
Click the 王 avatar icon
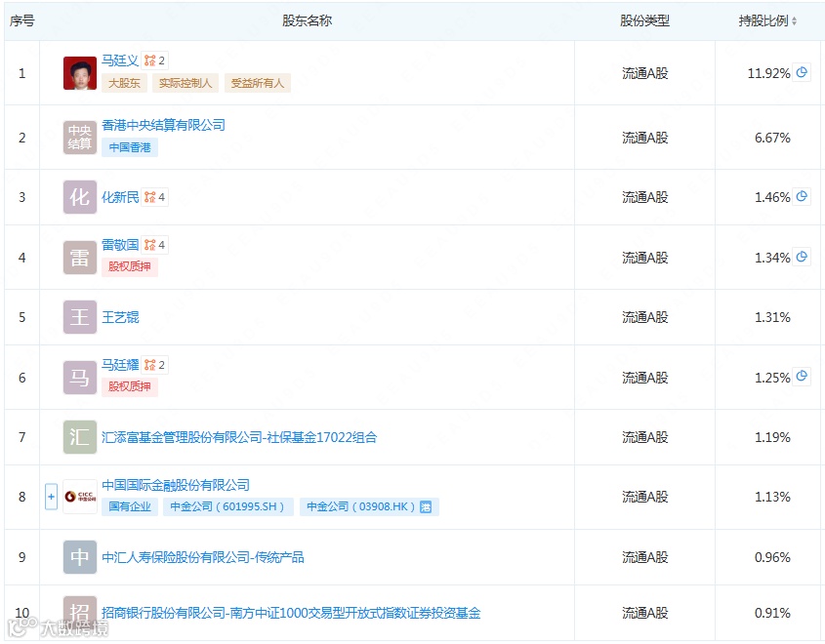pos(80,317)
